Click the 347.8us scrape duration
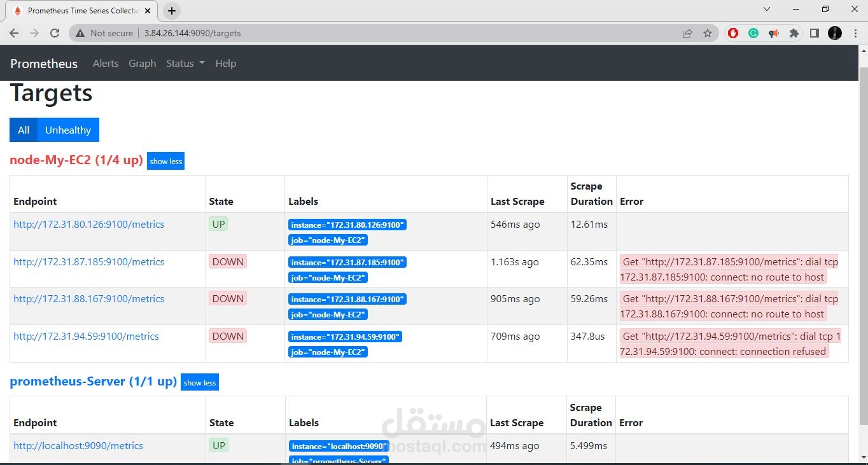The image size is (868, 465). pyautogui.click(x=587, y=337)
